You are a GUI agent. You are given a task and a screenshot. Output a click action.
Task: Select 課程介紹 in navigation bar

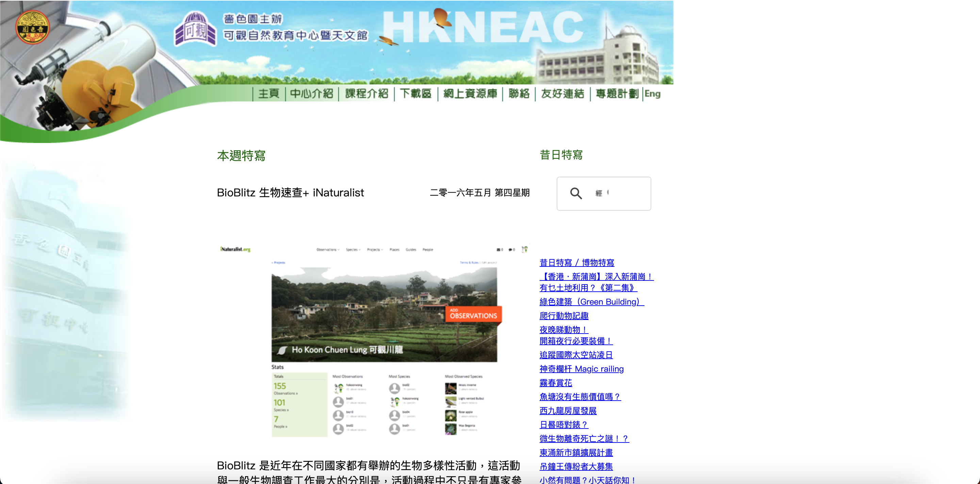366,94
